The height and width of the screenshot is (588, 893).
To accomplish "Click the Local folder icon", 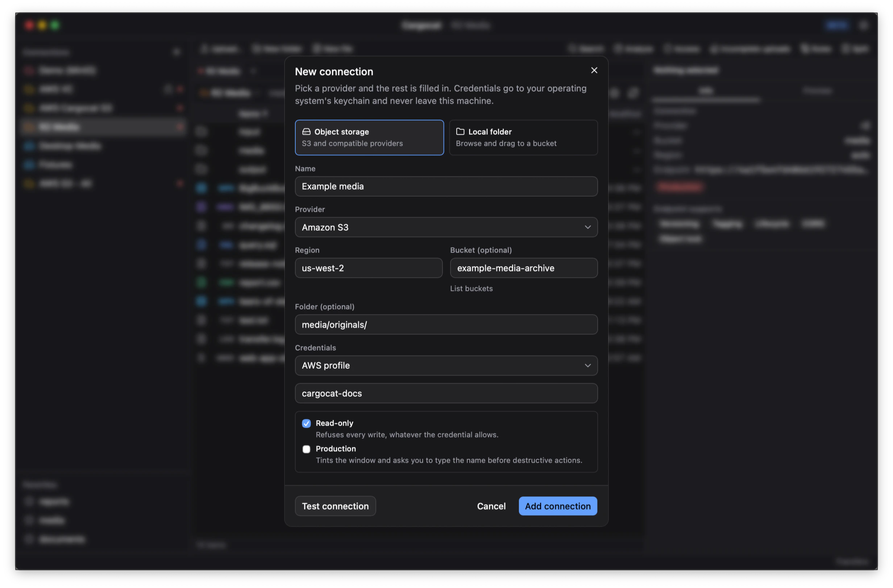I will coord(460,132).
